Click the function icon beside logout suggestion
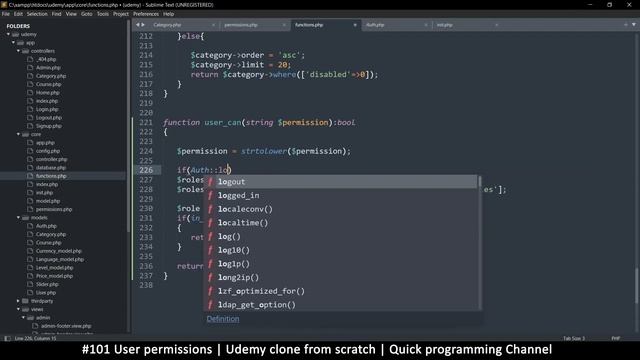The image size is (640, 360). tap(210, 182)
